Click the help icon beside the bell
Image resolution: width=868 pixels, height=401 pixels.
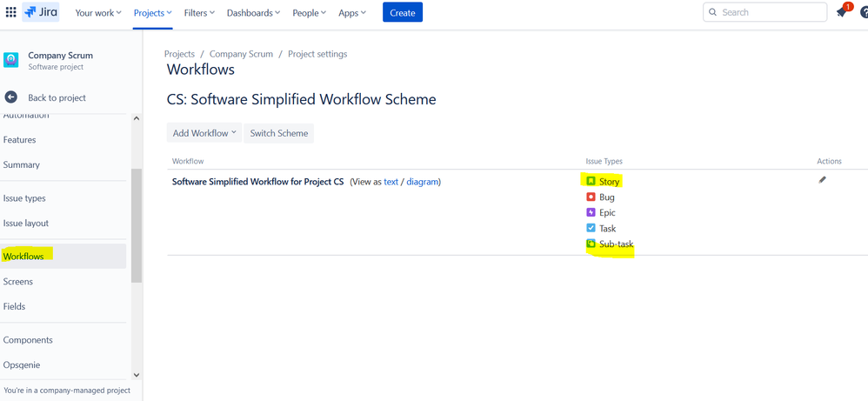click(864, 12)
